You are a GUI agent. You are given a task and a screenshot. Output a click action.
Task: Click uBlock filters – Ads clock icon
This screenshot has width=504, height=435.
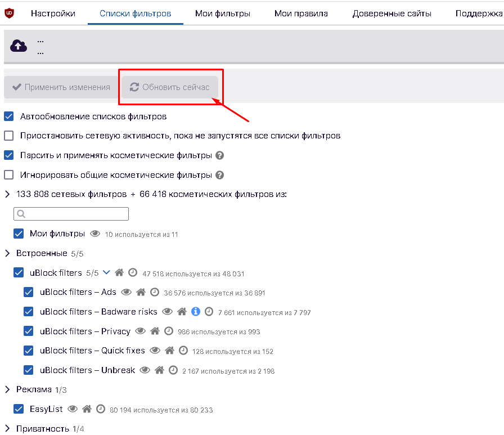(155, 292)
